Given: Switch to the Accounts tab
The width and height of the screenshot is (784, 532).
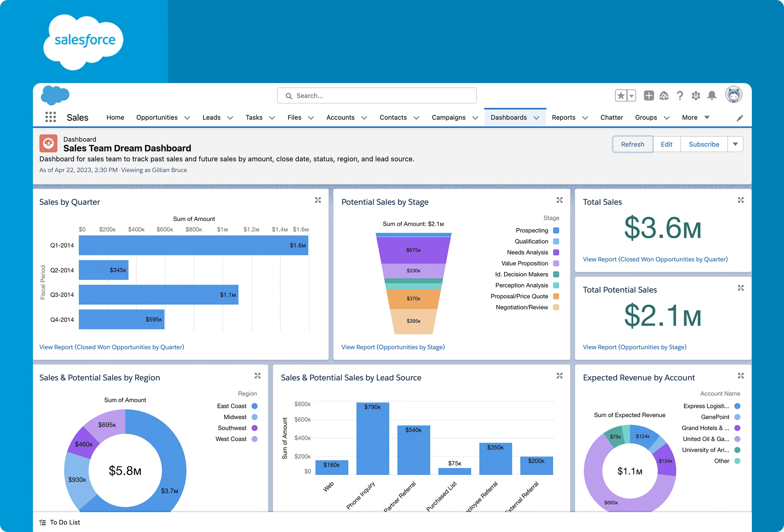Looking at the screenshot, I should coord(340,118).
